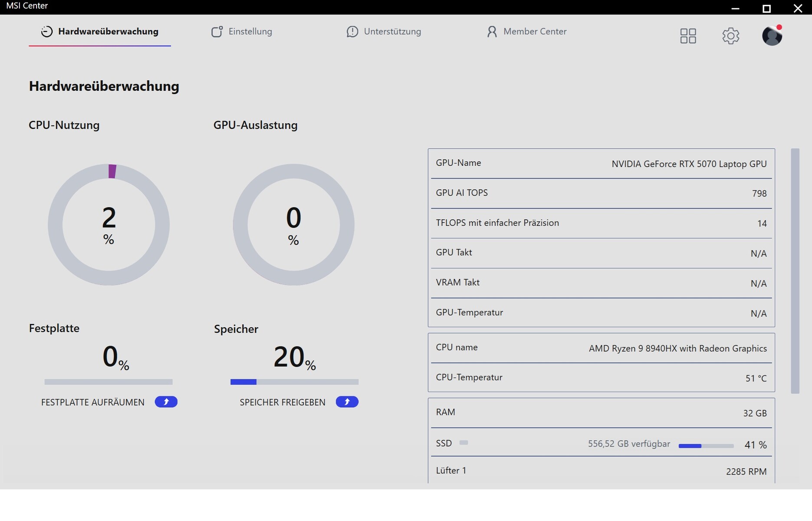Click the Festplatte 0% value
The height and width of the screenshot is (521, 812).
tap(116, 357)
